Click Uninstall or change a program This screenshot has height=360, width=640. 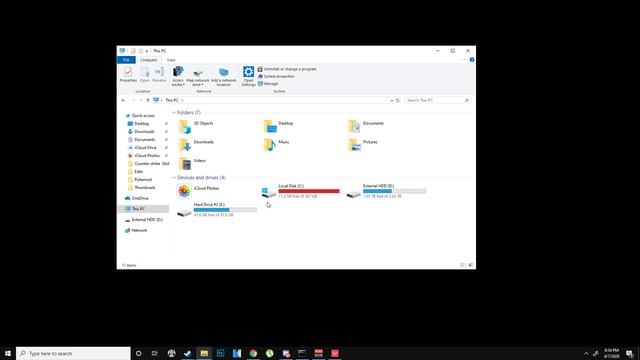pos(287,69)
